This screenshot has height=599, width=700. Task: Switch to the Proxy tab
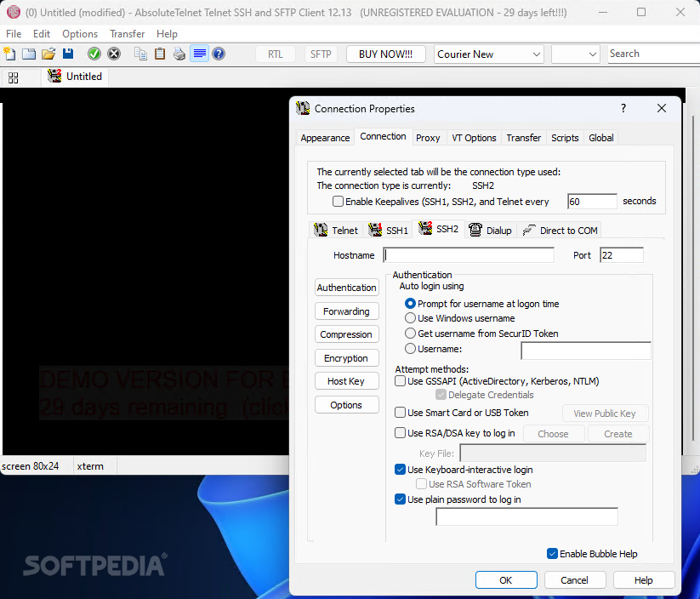(428, 138)
